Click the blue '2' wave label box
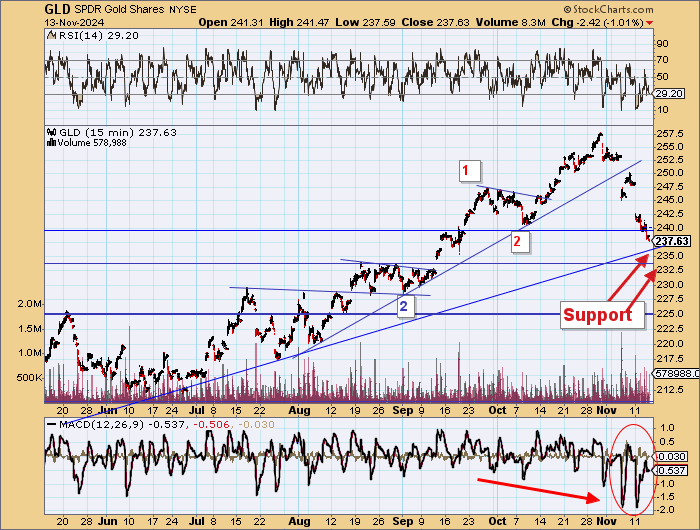700x530 pixels. click(406, 307)
